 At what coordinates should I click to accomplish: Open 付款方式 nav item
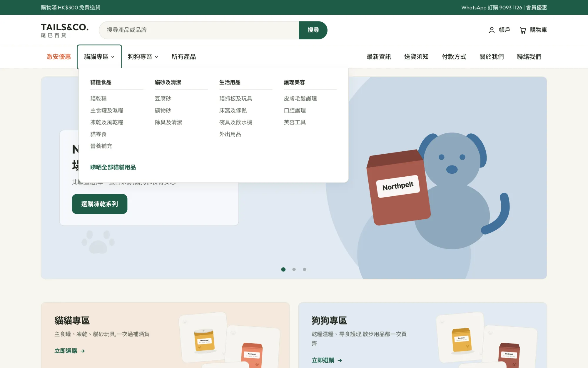(454, 57)
